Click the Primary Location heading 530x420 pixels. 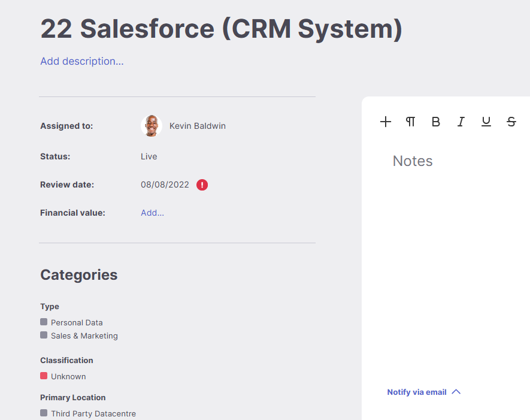coord(72,397)
